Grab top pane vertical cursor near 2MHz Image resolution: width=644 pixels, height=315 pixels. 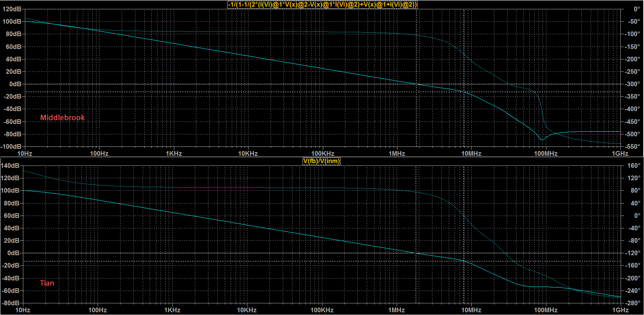416,78
